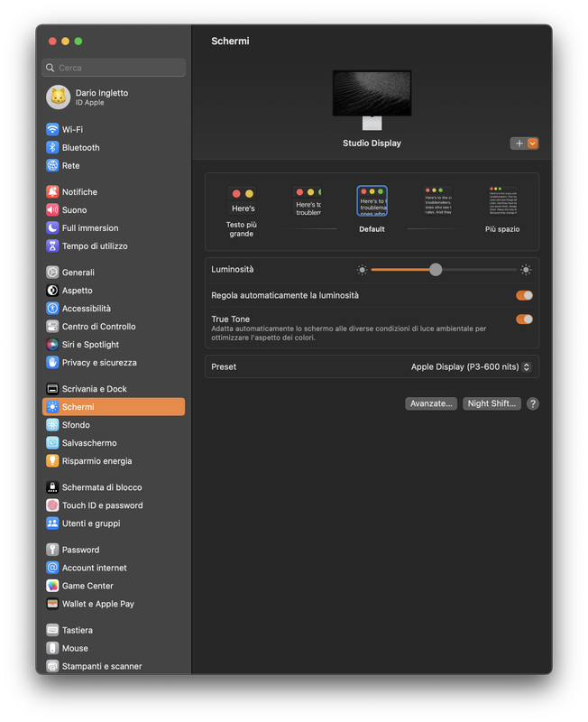Open the Preset popup menu
Screen dimensions: 588x722
pyautogui.click(x=471, y=367)
